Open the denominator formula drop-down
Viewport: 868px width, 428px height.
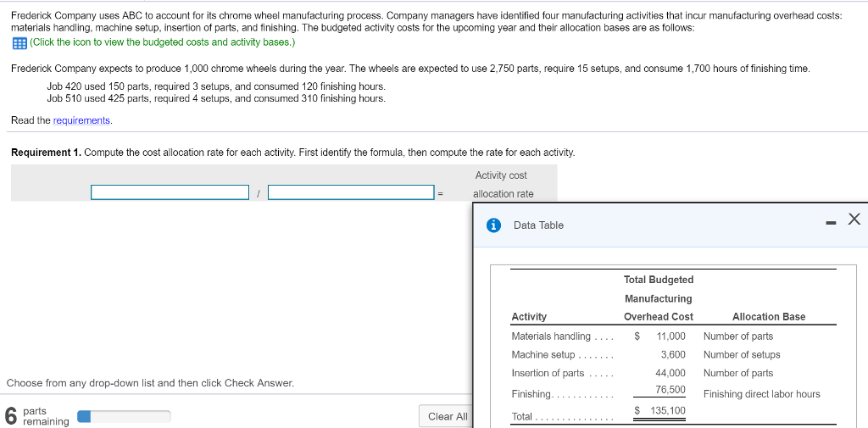click(x=351, y=192)
